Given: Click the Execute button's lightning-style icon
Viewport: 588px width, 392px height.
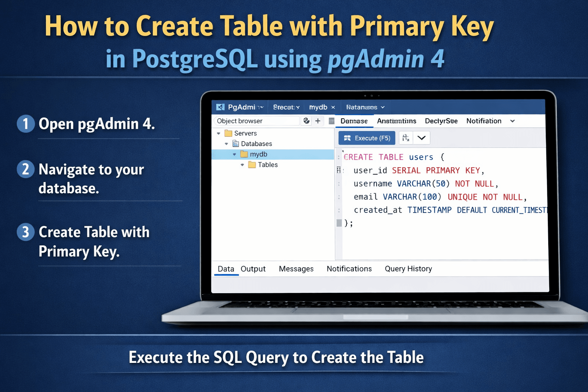Looking at the screenshot, I should (348, 138).
